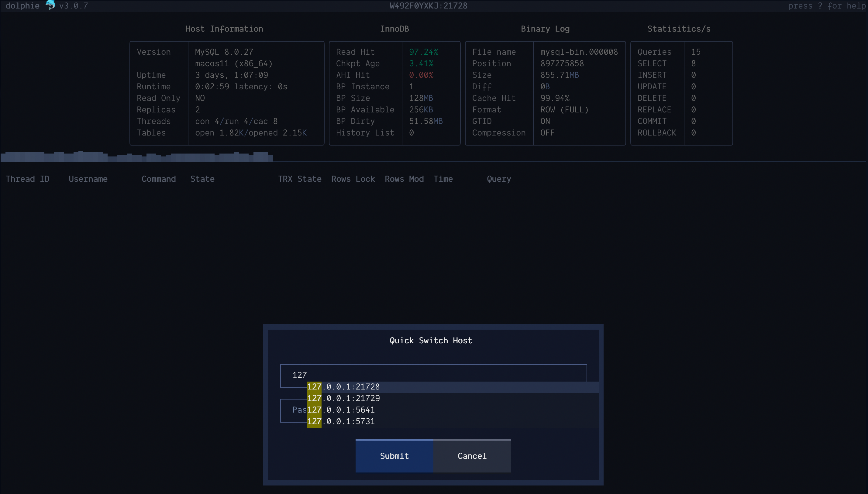The height and width of the screenshot is (494, 868).
Task: Click the Query column header
Action: 499,179
